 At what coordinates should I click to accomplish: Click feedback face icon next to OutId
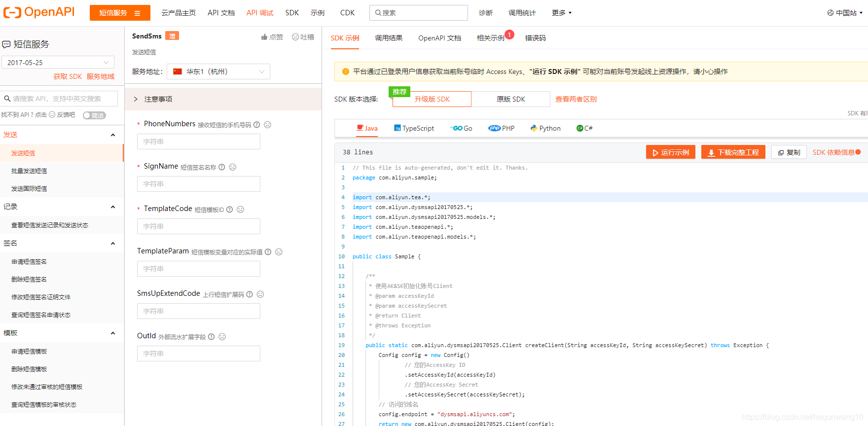(x=222, y=337)
